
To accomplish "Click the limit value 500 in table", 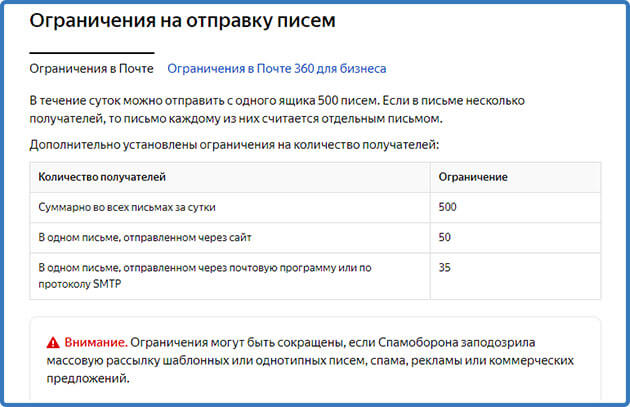I will (x=447, y=207).
